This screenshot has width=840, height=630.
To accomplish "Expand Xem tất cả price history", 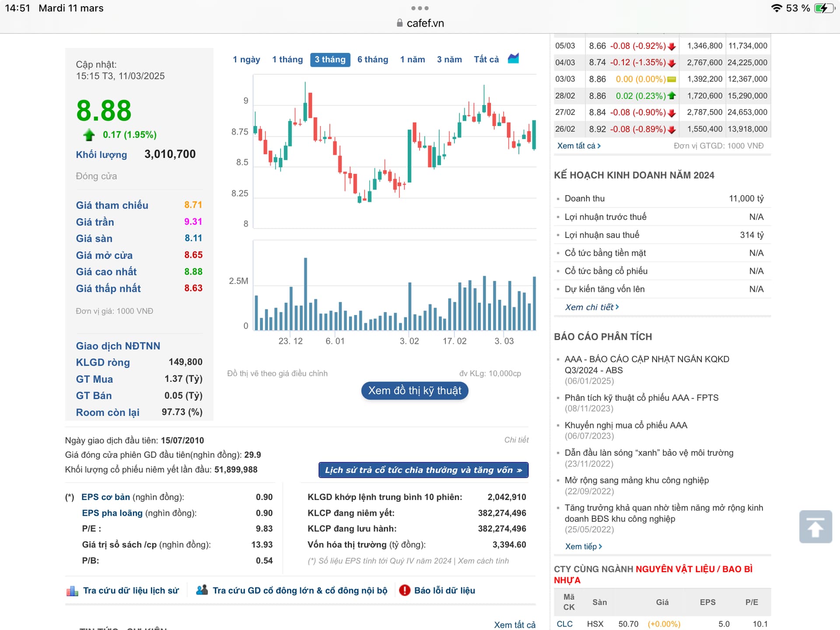I will (578, 146).
